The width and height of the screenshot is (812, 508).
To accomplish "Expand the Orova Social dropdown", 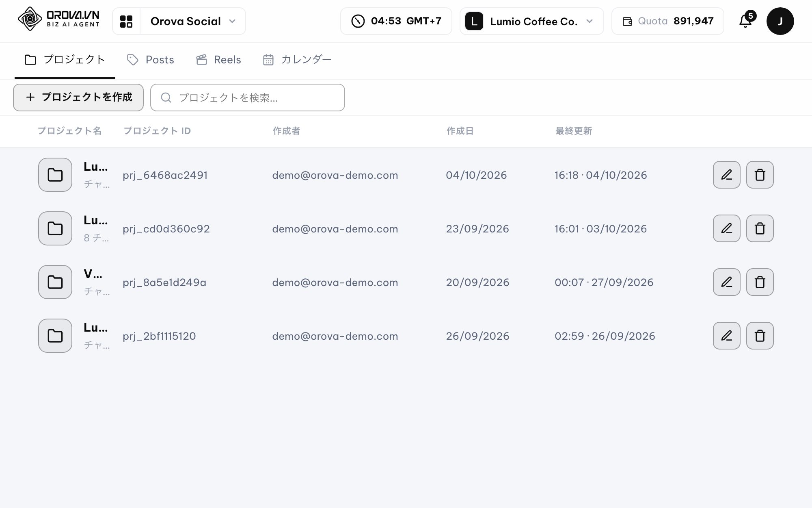I will click(193, 21).
